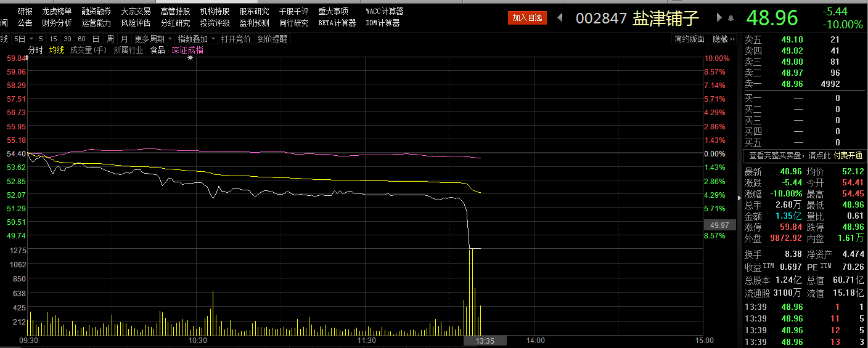Click the star marker atop the chart

point(190,58)
